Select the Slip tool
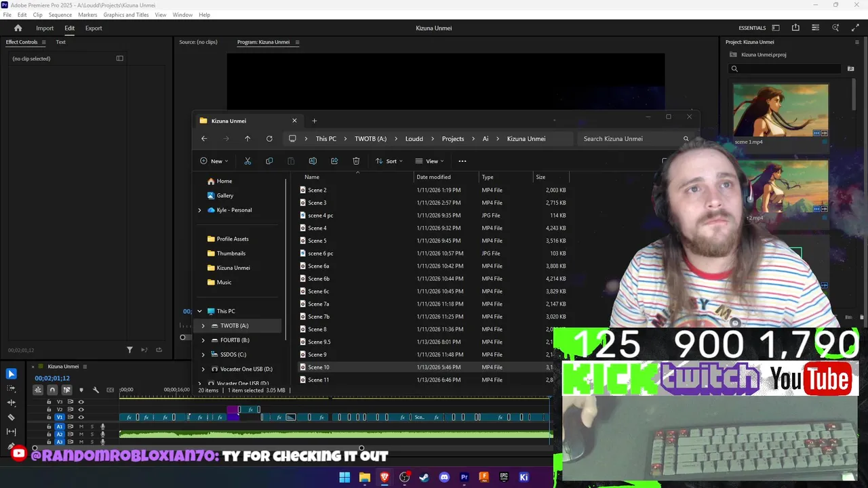Image resolution: width=868 pixels, height=488 pixels. click(x=12, y=431)
